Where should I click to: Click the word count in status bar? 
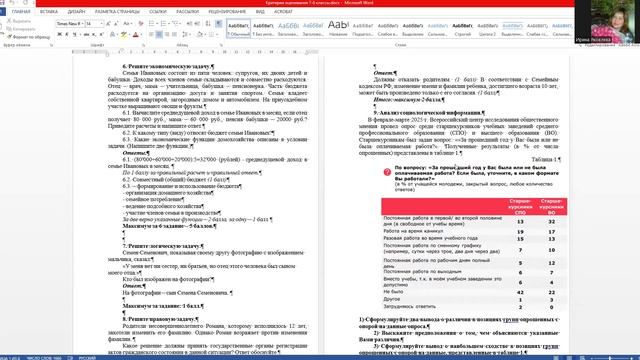click(44, 358)
